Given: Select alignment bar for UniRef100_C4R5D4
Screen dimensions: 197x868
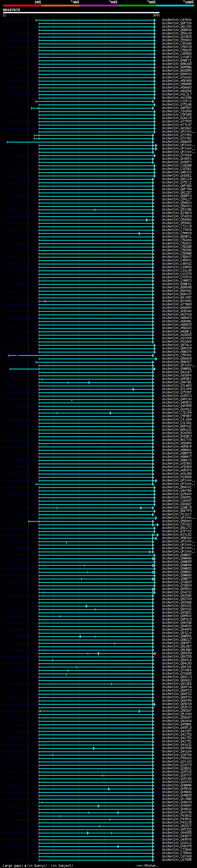Looking at the screenshot, I should [97, 54].
